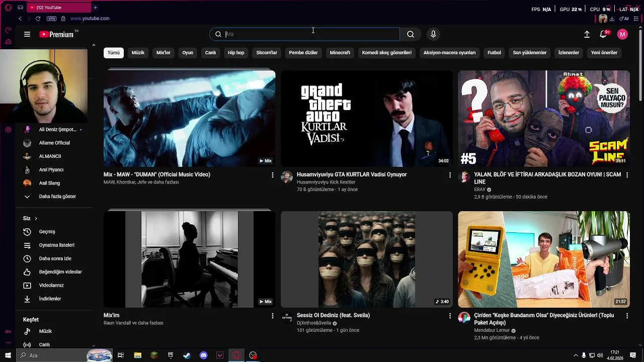Play the Sessiz Ol Dediniz thumbnail
Viewport: 644px width, 362px height.
click(367, 259)
